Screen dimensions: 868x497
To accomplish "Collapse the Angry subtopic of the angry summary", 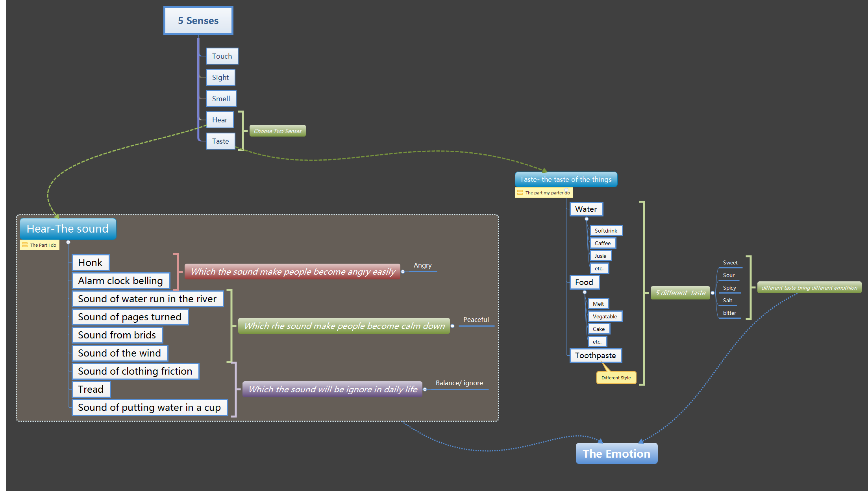I will point(403,272).
